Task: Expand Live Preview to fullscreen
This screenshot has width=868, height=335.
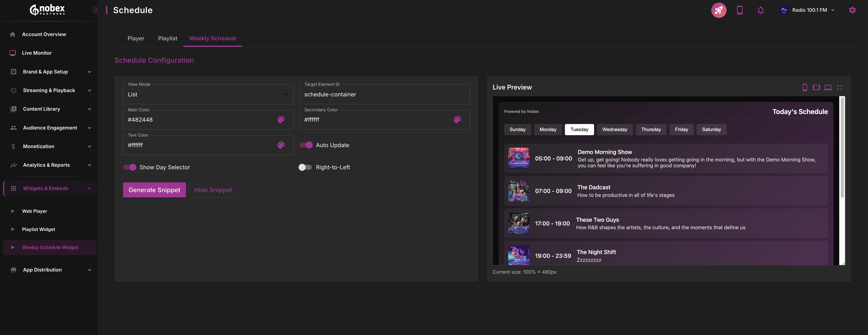Action: click(x=840, y=88)
